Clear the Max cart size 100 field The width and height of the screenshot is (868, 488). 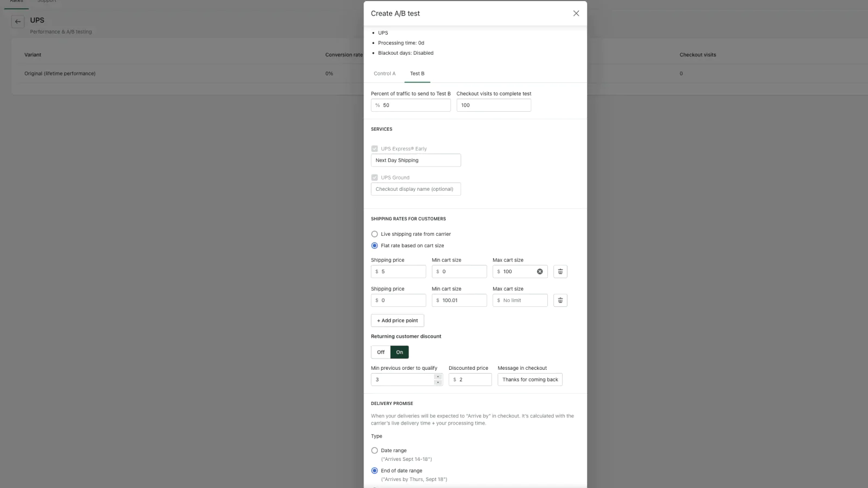540,272
